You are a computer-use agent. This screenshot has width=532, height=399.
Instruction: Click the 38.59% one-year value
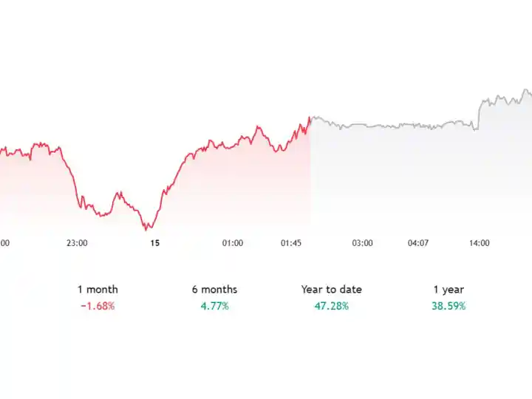(x=449, y=306)
